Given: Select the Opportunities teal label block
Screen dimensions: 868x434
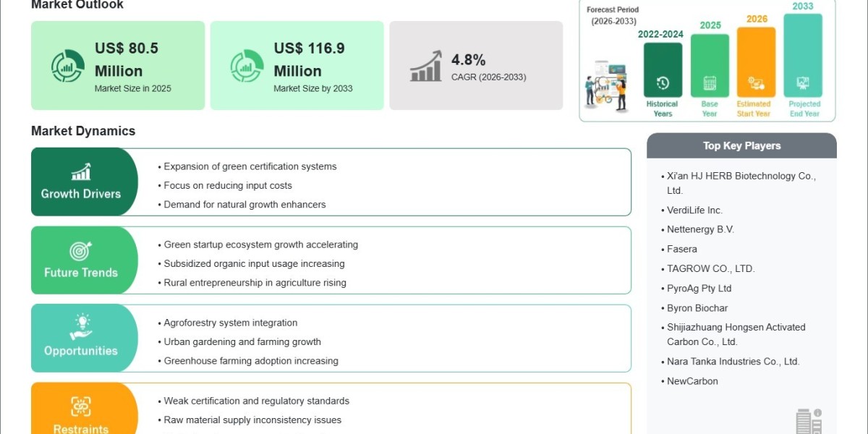Looking at the screenshot, I should [x=85, y=339].
